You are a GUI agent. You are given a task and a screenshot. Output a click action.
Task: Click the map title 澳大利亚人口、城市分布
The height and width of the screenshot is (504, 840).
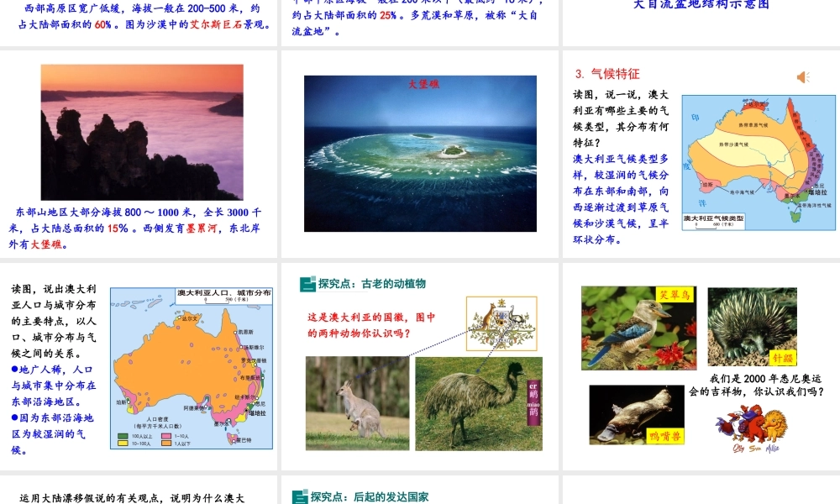tap(224, 293)
